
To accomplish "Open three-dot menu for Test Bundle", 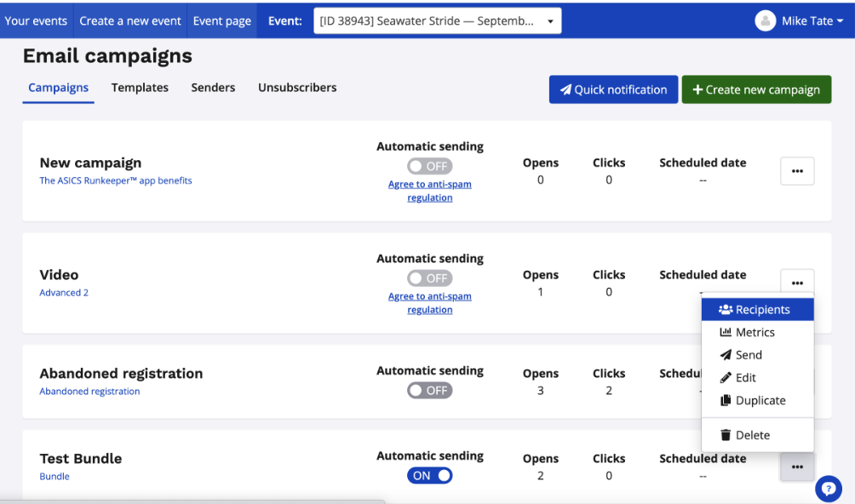I will tap(797, 467).
